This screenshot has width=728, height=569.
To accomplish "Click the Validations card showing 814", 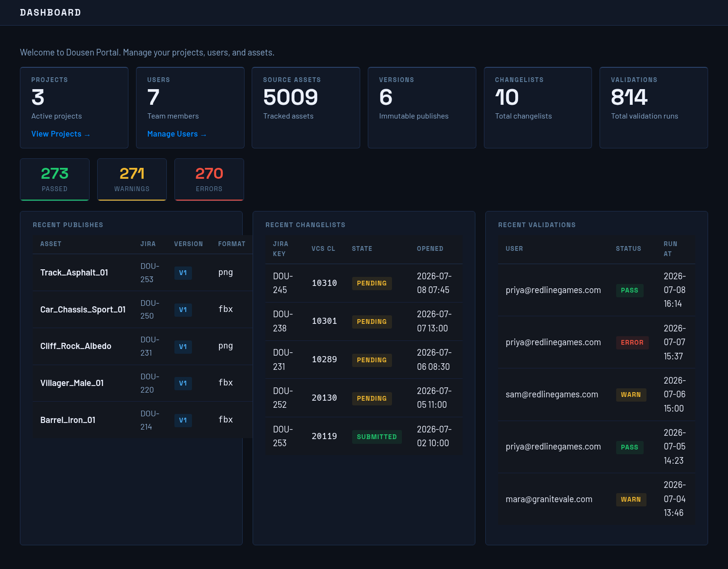I will click(654, 108).
